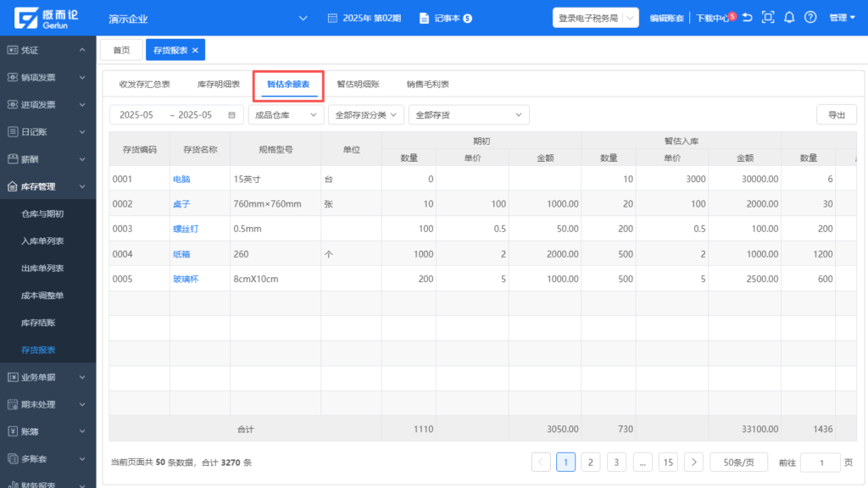Select 入库单列表 in the sidebar
Image resolution: width=868 pixels, height=488 pixels.
[x=42, y=241]
